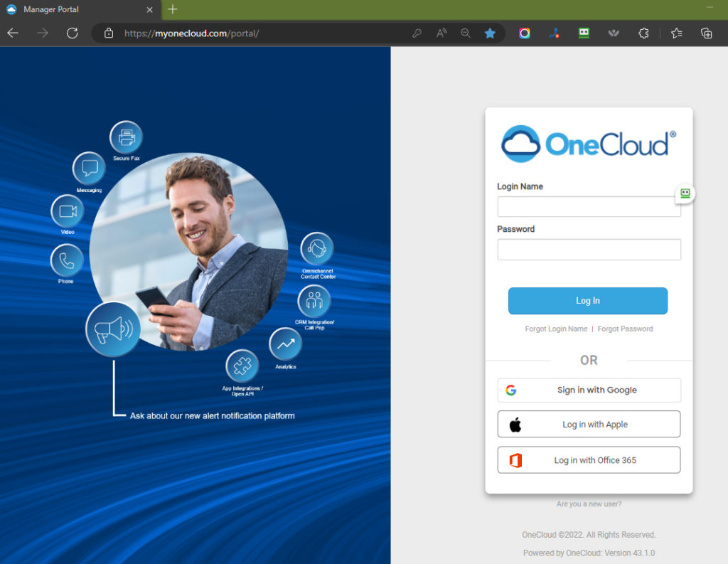Select the Manager Portal tab

tap(80, 10)
